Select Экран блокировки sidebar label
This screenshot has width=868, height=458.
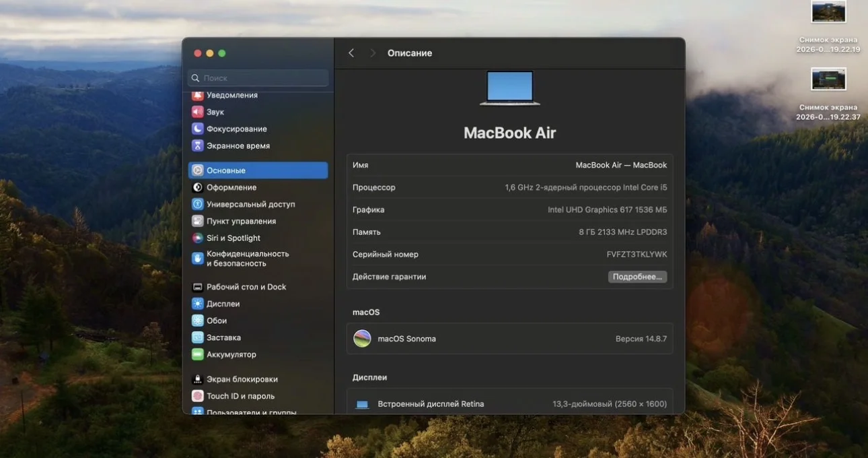click(x=242, y=379)
